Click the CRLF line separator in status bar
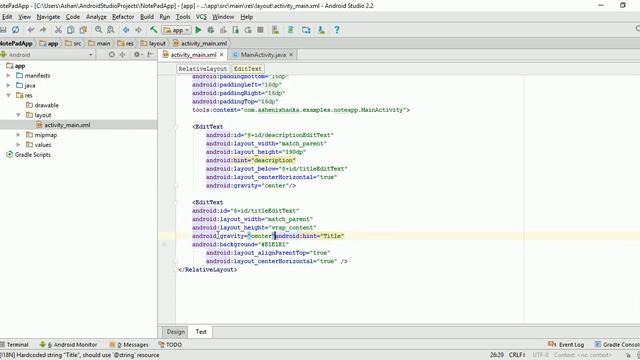Image resolution: width=640 pixels, height=360 pixels. (516, 355)
